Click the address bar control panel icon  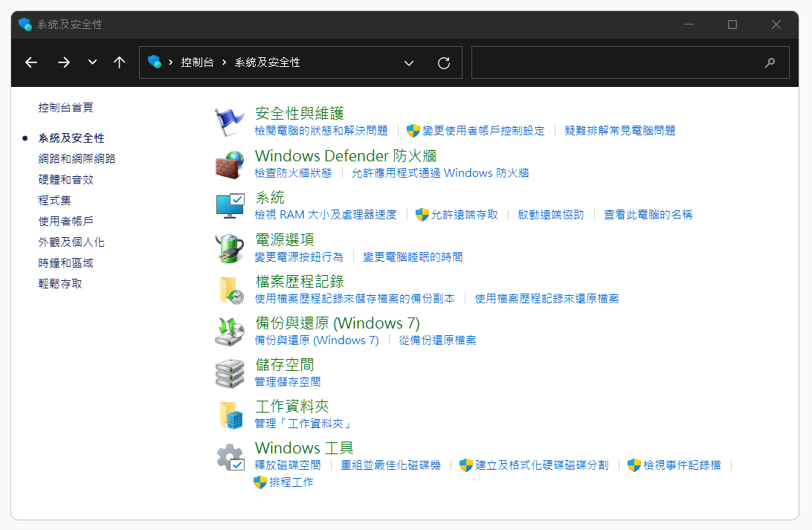click(155, 62)
